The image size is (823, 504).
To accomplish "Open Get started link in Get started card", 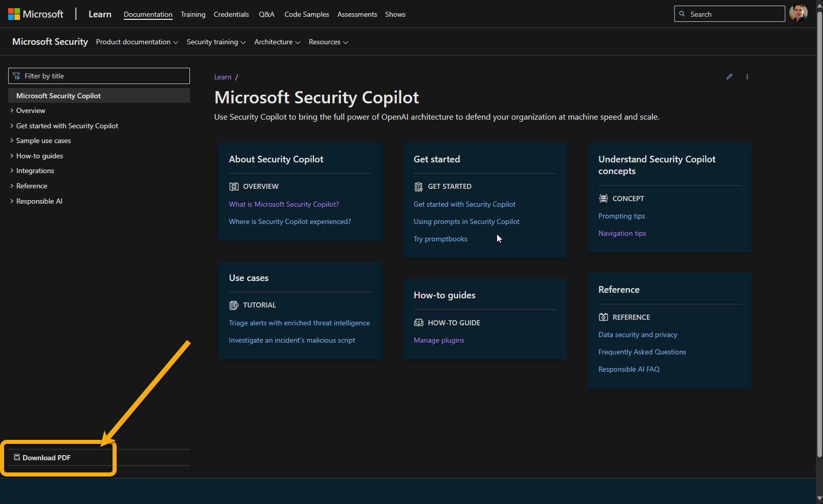I will coord(464,204).
